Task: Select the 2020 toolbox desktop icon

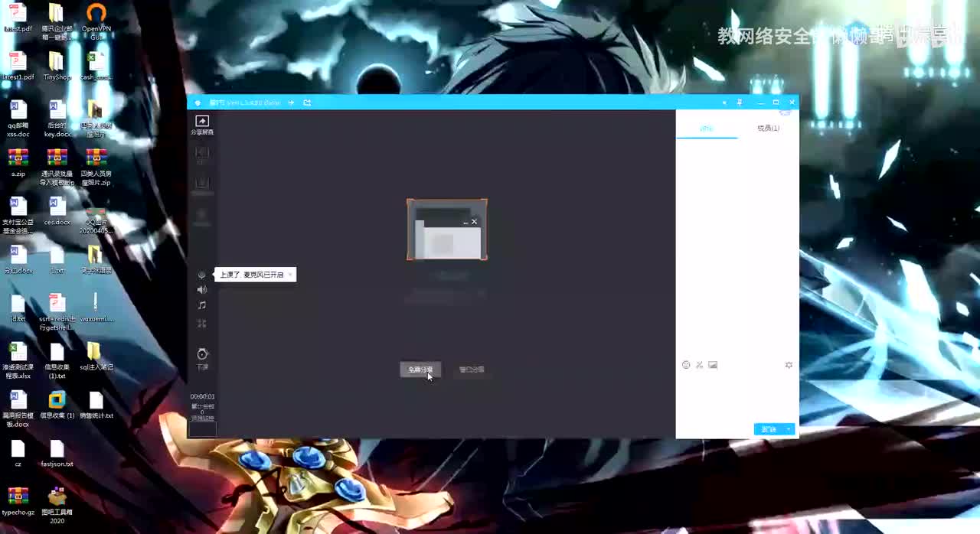Action: [57, 506]
